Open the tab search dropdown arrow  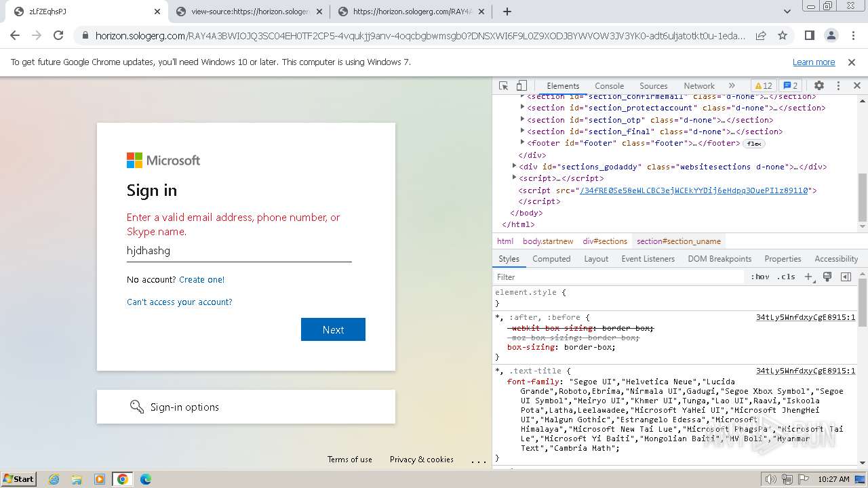tap(787, 12)
